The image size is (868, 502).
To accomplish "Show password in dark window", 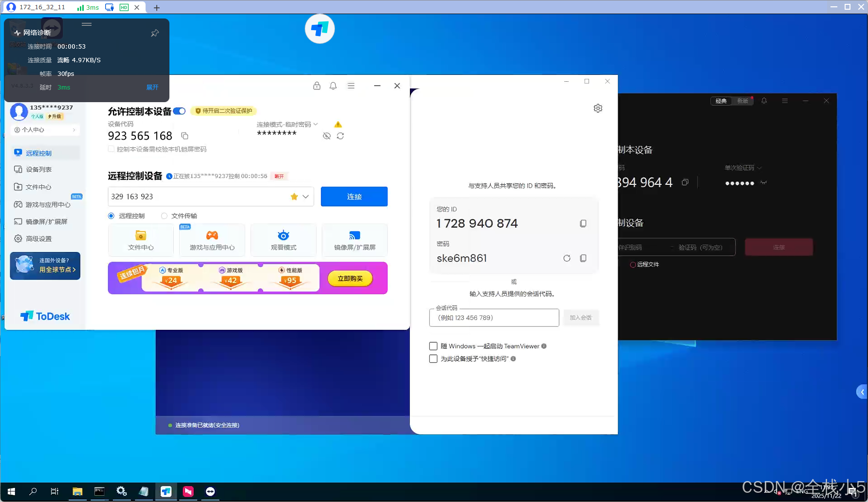I will pyautogui.click(x=763, y=183).
